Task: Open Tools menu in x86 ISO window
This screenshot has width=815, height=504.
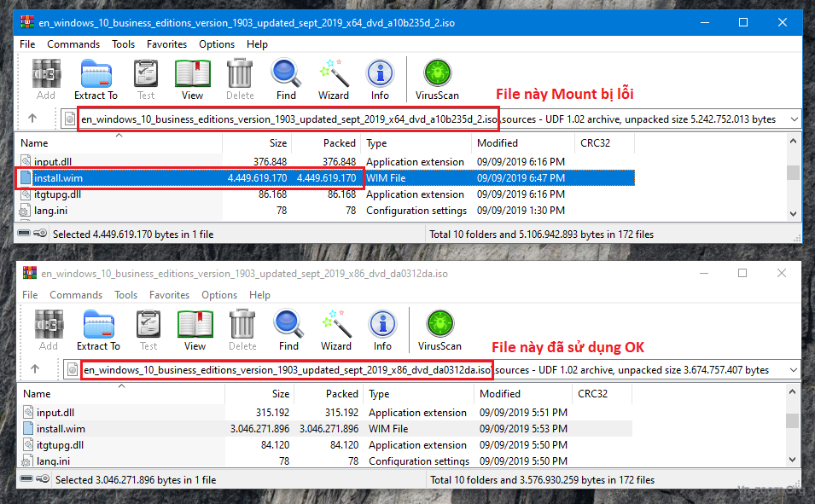Action: pyautogui.click(x=125, y=294)
